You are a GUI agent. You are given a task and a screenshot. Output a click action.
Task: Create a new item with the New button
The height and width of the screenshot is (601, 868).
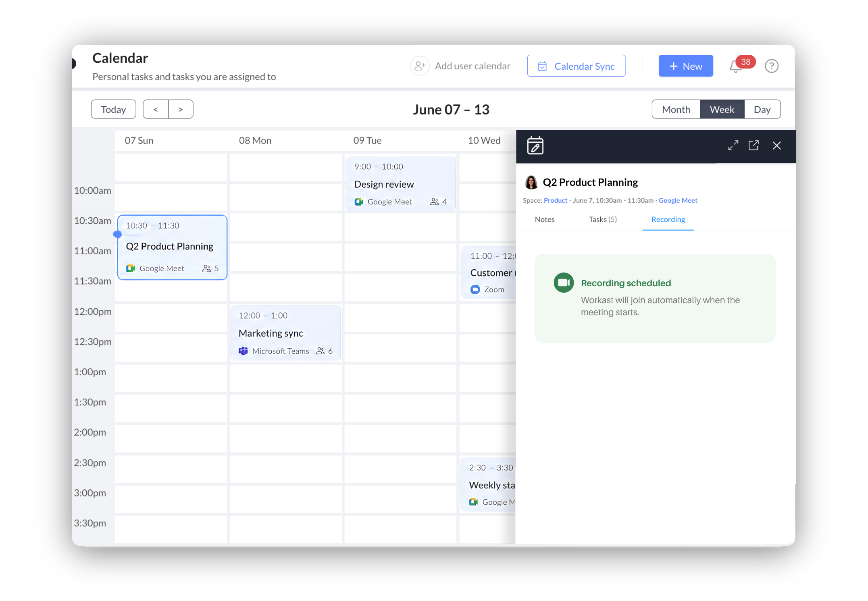tap(685, 66)
